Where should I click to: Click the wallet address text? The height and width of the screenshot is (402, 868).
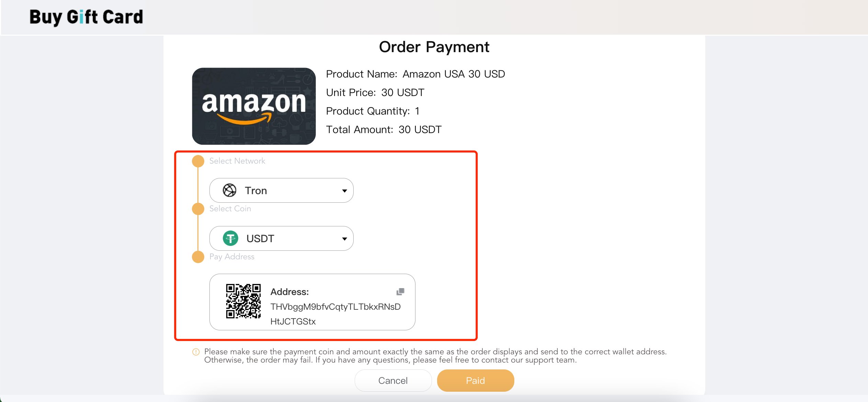pyautogui.click(x=335, y=314)
